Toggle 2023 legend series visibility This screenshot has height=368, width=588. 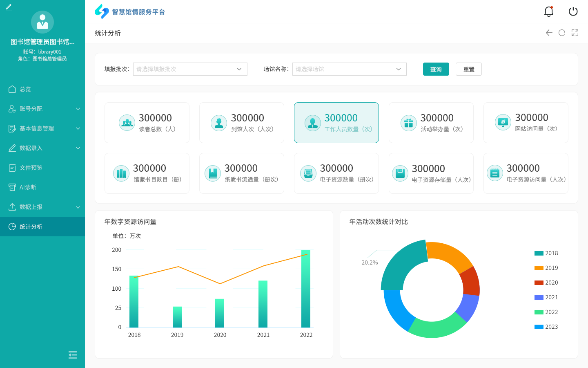[546, 327]
